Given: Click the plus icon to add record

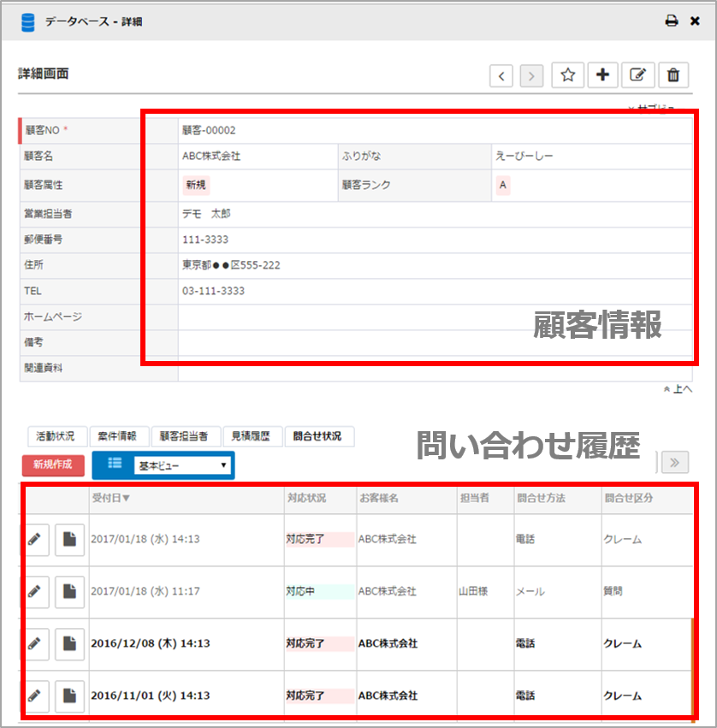Looking at the screenshot, I should [602, 75].
